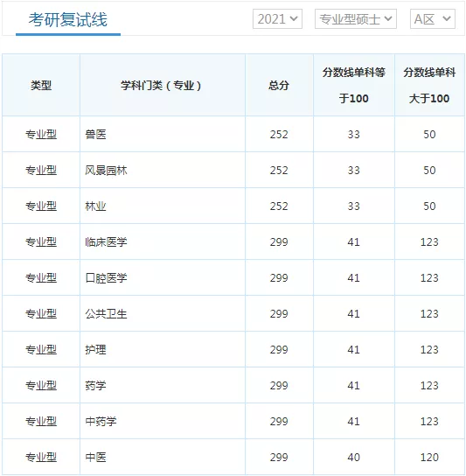Click total score 299 in 临床医学 row

[x=279, y=241]
